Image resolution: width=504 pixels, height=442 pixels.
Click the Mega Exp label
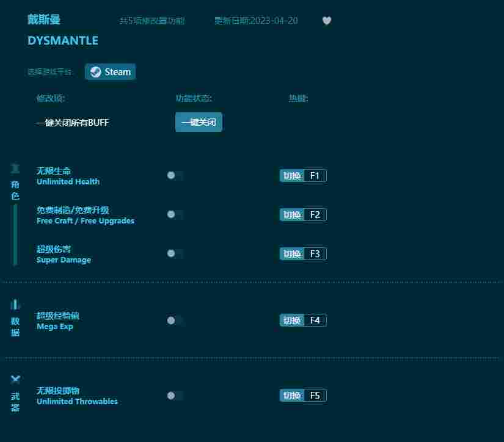(x=55, y=327)
